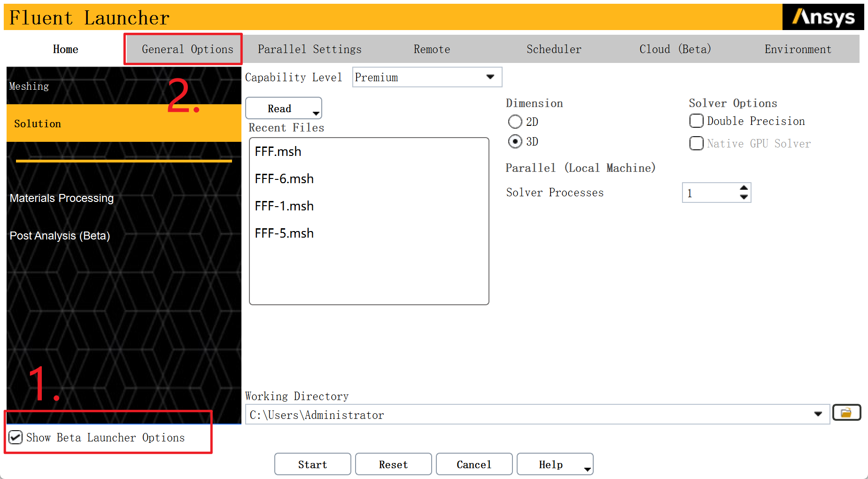
Task: Select Meshing mode in sidebar
Action: click(124, 86)
